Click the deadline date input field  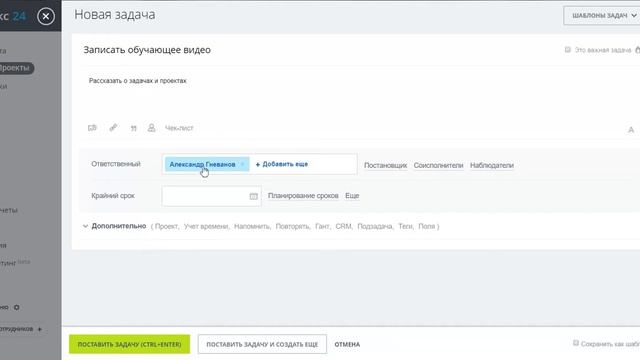coord(211,196)
